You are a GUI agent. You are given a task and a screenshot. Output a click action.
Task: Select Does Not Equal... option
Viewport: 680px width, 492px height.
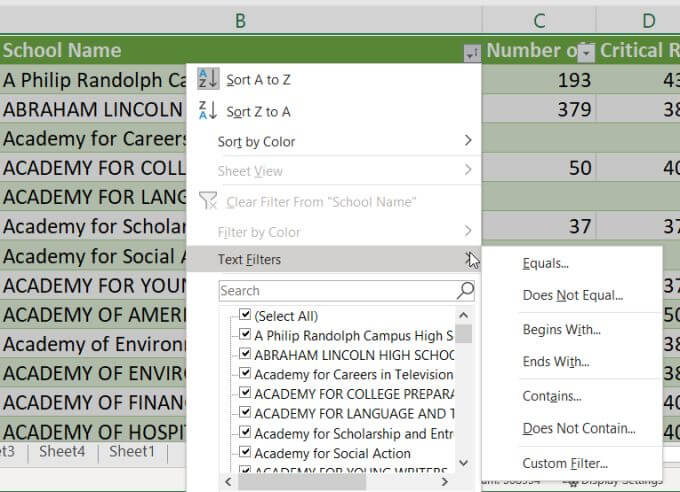572,296
